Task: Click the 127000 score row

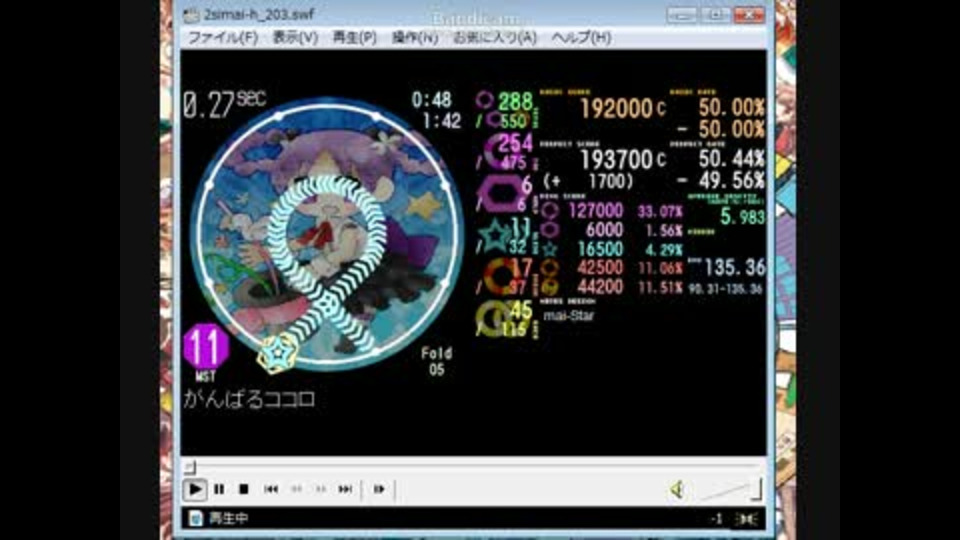Action: pos(612,211)
